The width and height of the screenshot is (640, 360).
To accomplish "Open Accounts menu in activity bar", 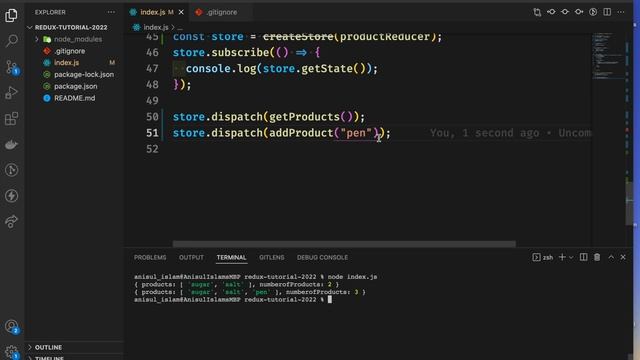I will 11,327.
